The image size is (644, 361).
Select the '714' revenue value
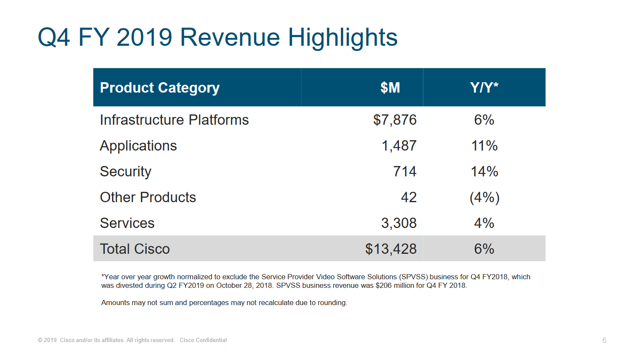point(405,171)
